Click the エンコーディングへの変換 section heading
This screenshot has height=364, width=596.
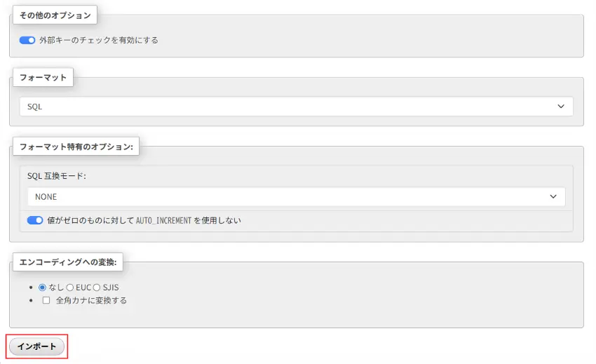68,262
